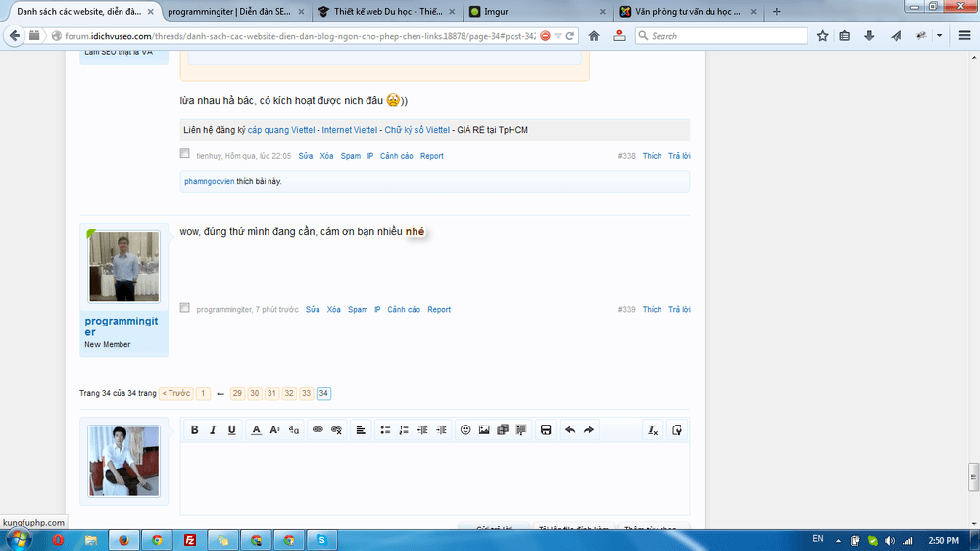The height and width of the screenshot is (551, 980).
Task: Click programmingiter's avatar photo
Action: [123, 267]
